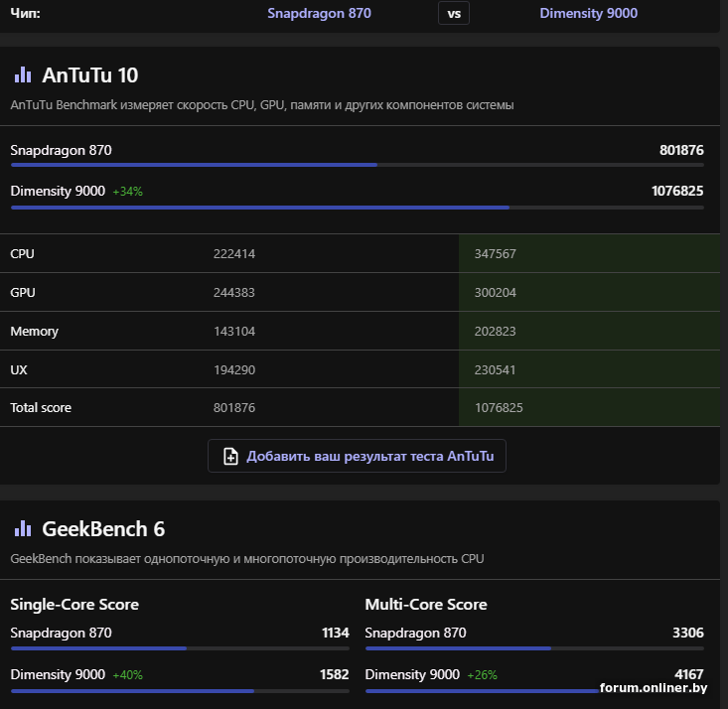Click the GeekBench 6 bar chart icon
728x709 pixels.
tap(23, 528)
